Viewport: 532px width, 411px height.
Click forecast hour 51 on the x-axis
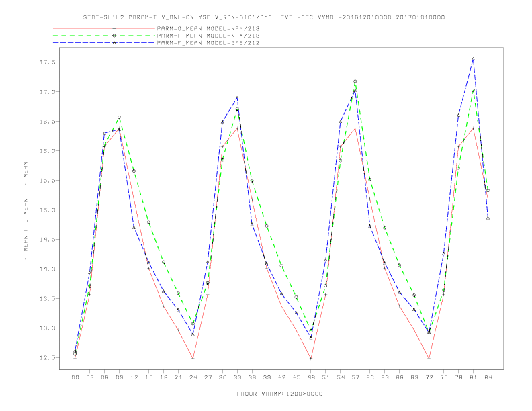coord(326,377)
